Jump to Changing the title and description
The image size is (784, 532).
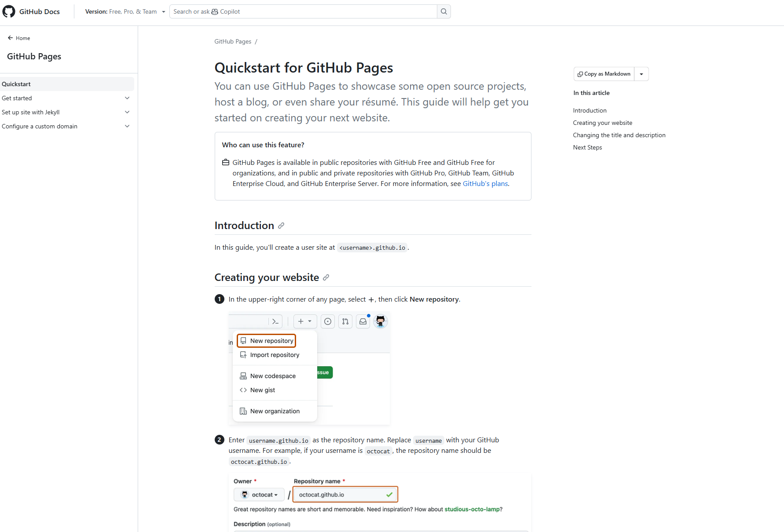pos(619,135)
